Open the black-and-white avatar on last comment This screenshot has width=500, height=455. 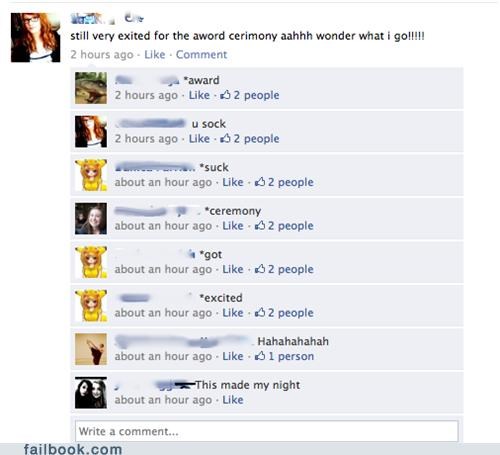click(x=91, y=393)
